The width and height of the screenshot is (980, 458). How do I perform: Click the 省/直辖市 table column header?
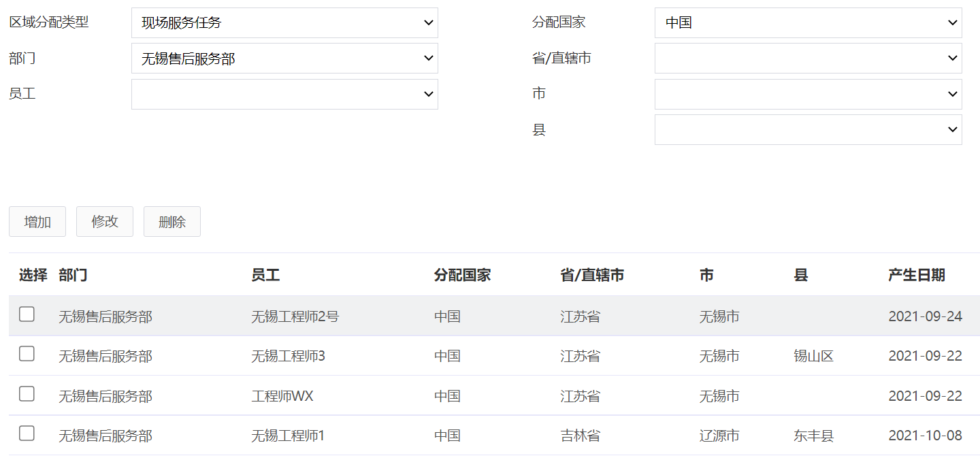(592, 275)
